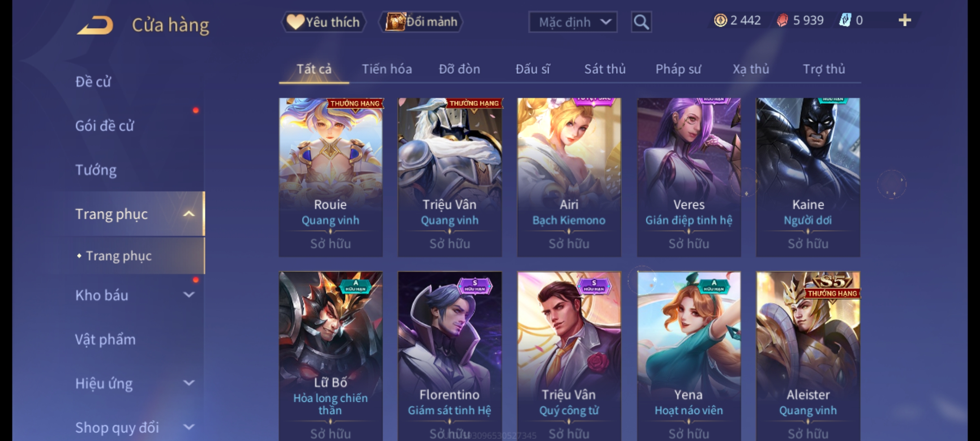
Task: Expand Shop quy đổi sidebar section
Action: [189, 427]
